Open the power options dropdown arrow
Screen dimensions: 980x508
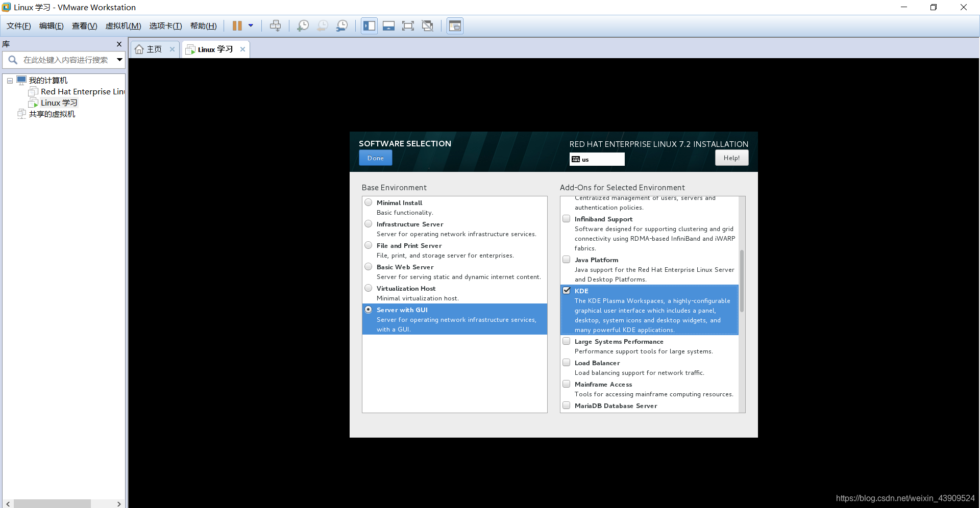pos(251,26)
